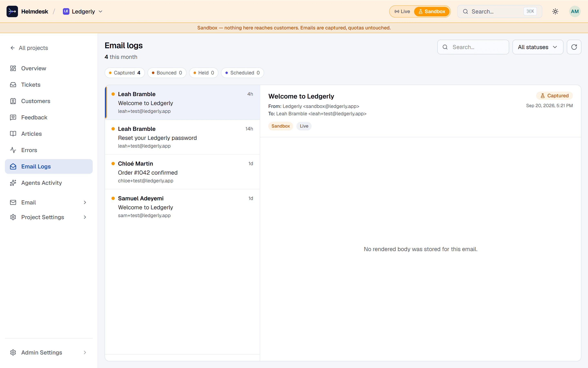Open the All statuses dropdown
588x368 pixels.
(538, 47)
